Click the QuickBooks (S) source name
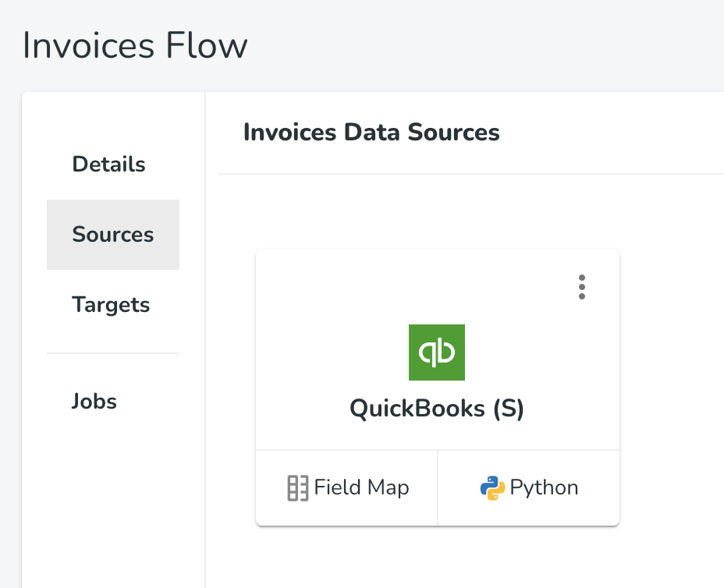The height and width of the screenshot is (588, 724). click(437, 409)
